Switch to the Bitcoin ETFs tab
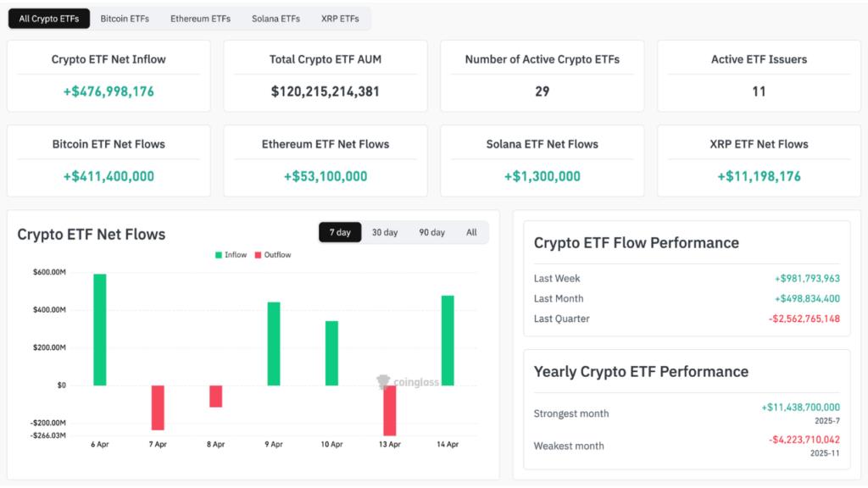The height and width of the screenshot is (488, 868). (125, 18)
